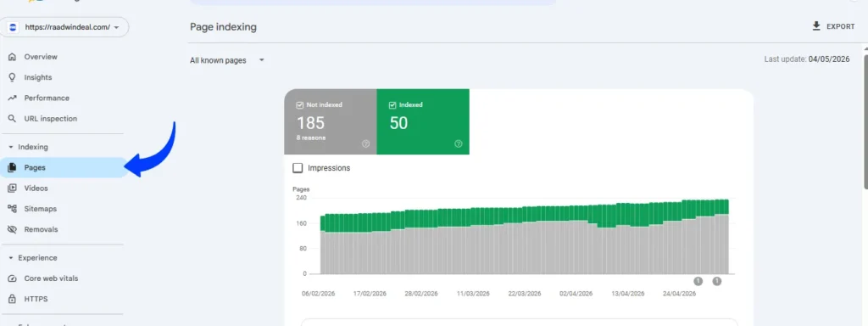Image resolution: width=868 pixels, height=326 pixels.
Task: Click the URL inspection magnifier icon
Action: [x=12, y=119]
